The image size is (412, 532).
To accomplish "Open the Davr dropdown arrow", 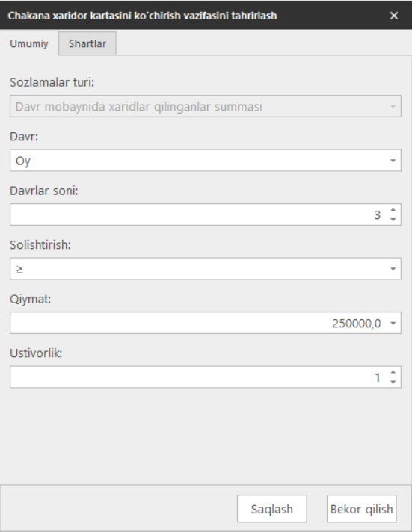I will (x=393, y=161).
